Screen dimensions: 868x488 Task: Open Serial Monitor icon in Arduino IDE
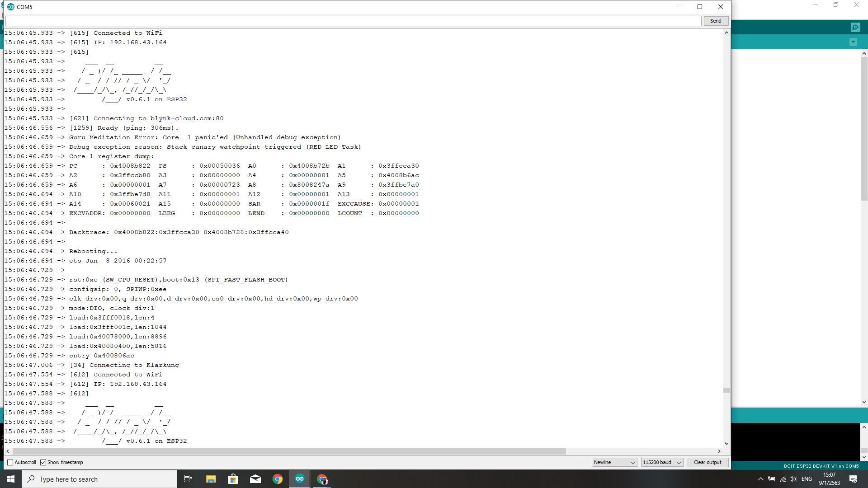click(855, 27)
